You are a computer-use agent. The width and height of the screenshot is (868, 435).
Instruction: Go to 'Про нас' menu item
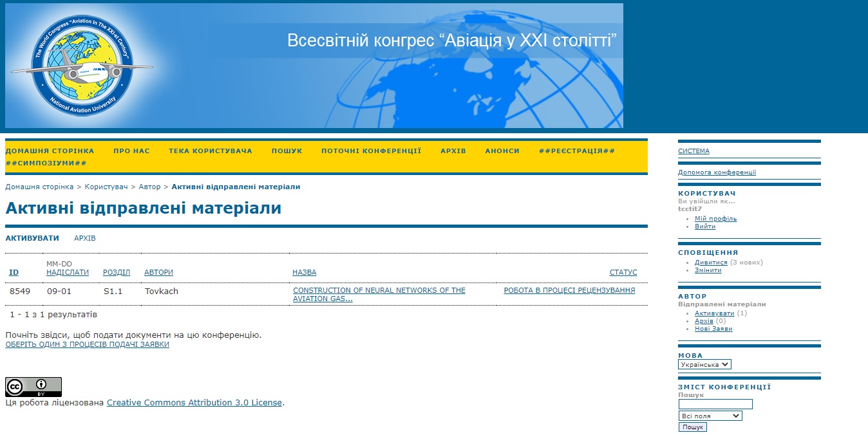(131, 151)
